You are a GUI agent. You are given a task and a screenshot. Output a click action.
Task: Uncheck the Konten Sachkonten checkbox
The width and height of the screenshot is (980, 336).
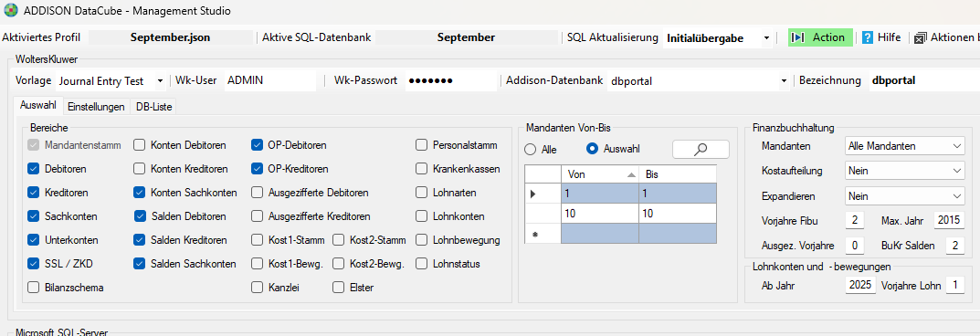(x=140, y=193)
